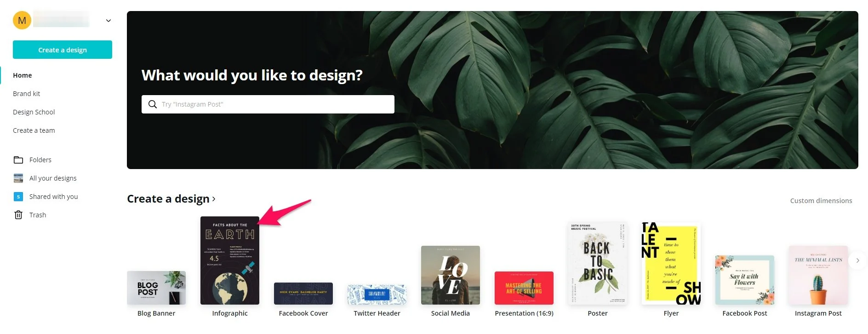Image resolution: width=868 pixels, height=334 pixels.
Task: Expand Create a design section chevron
Action: 214,199
